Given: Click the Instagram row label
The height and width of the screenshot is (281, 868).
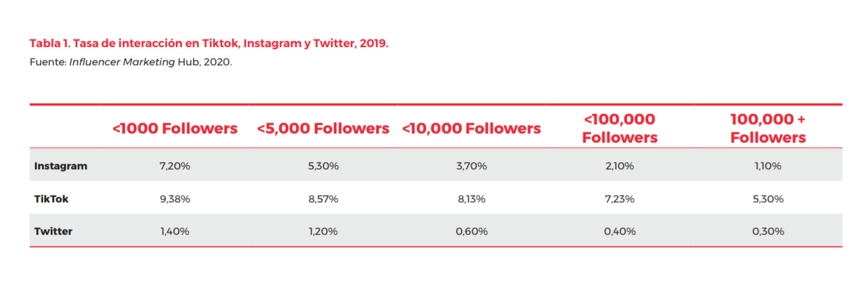Looking at the screenshot, I should [x=60, y=166].
